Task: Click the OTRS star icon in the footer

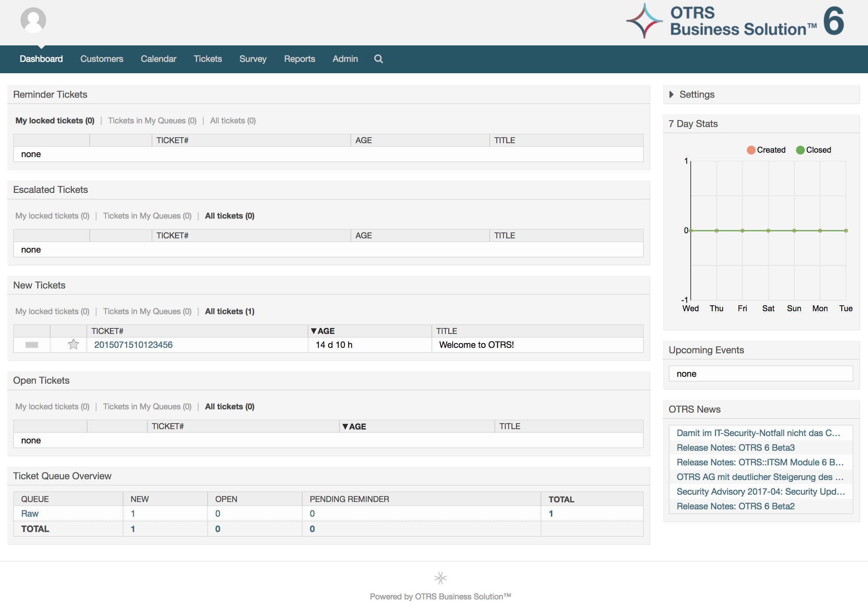Action: click(x=441, y=577)
